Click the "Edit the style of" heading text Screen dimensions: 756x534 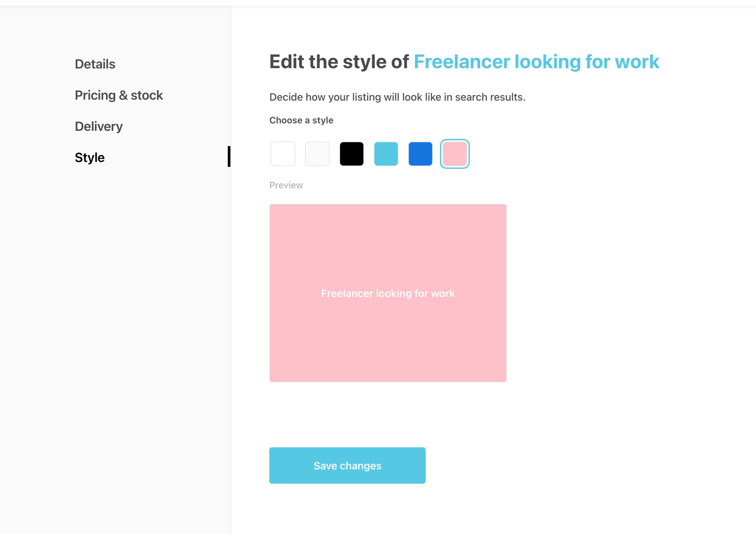coord(339,62)
